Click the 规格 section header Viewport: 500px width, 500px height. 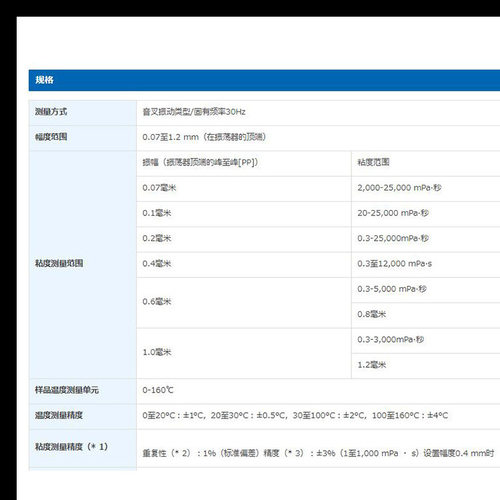(264, 80)
